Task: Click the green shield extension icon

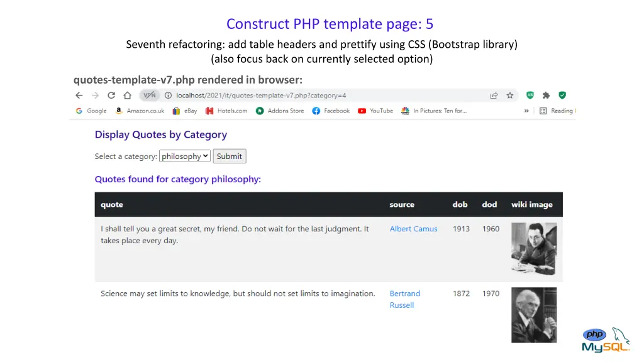Action: click(562, 96)
